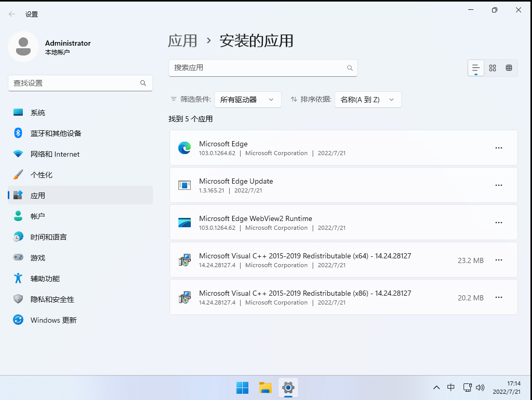Click Microsoft Edge Update title text
Image resolution: width=532 pixels, height=400 pixels.
tap(236, 181)
